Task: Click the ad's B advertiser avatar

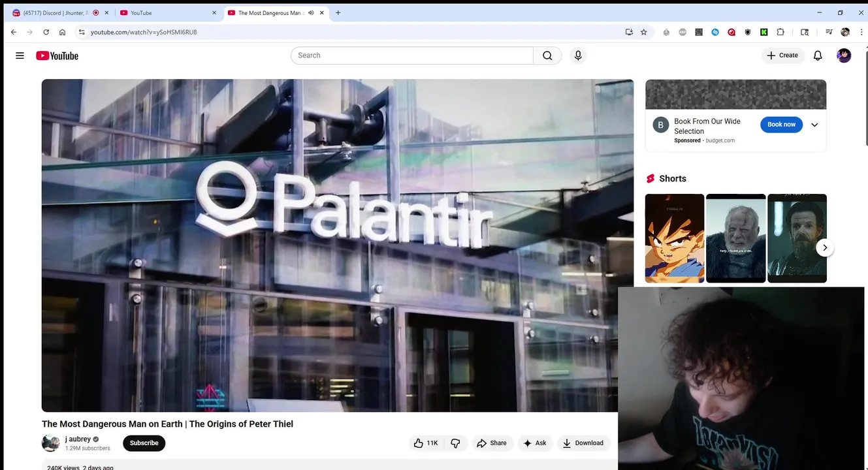Action: [661, 125]
